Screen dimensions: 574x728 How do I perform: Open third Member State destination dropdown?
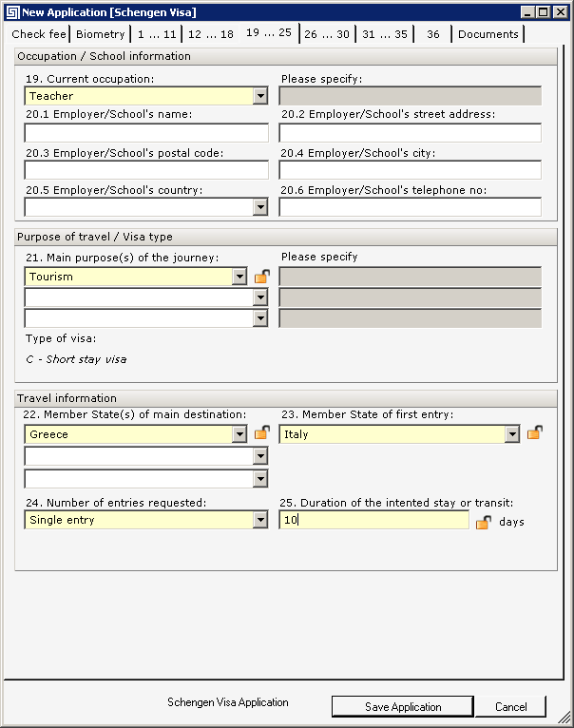(260, 479)
